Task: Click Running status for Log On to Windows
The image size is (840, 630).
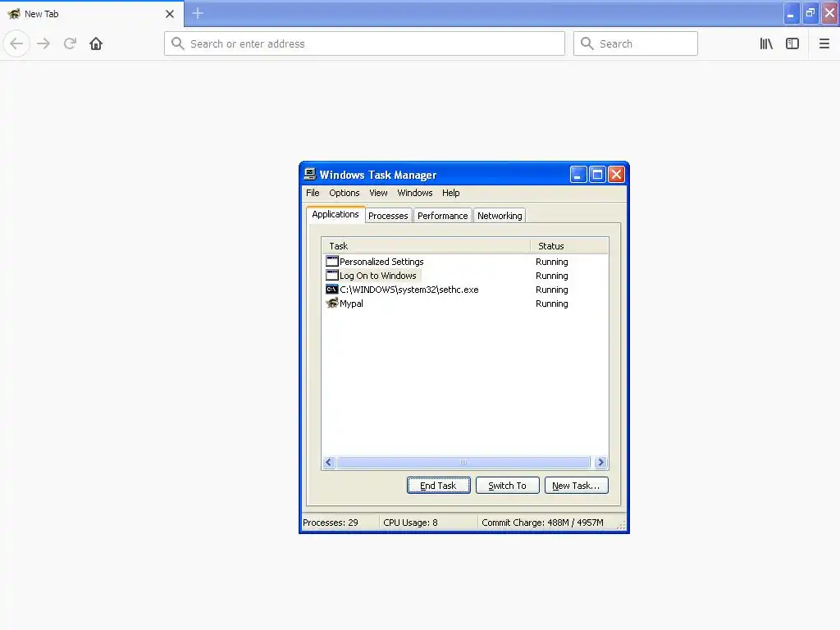Action: tap(552, 276)
